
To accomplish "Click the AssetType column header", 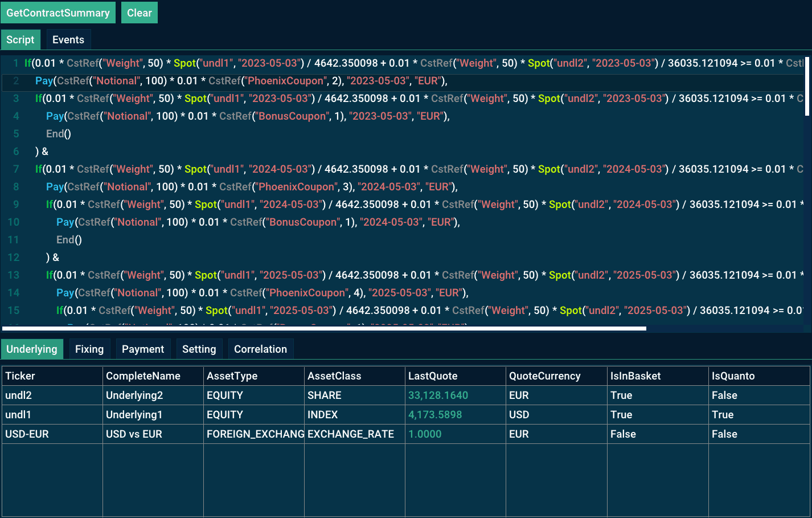I will click(254, 376).
